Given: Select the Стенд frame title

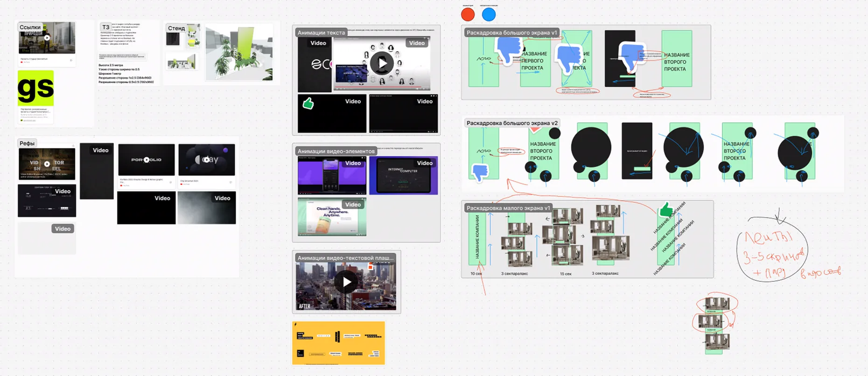Looking at the screenshot, I should point(176,28).
